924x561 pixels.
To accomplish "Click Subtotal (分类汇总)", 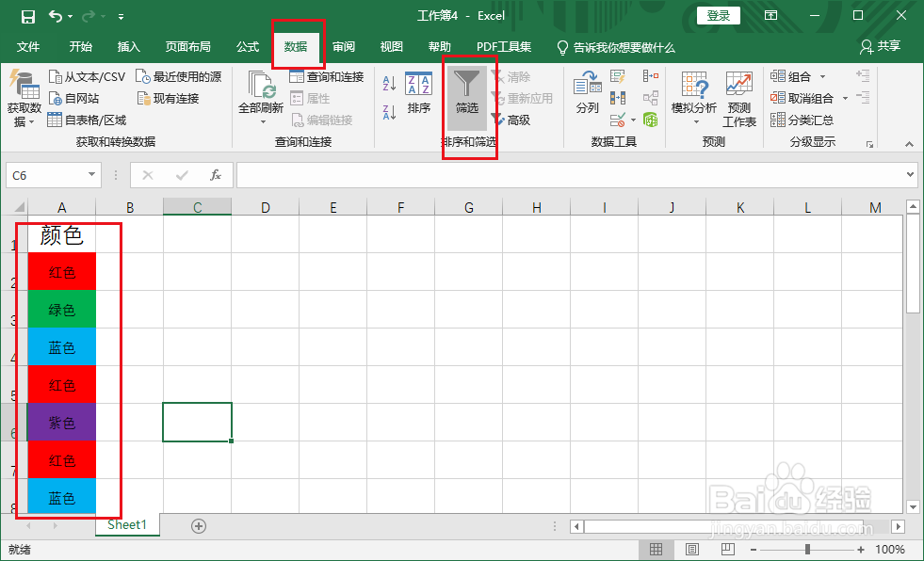I will coord(802,120).
